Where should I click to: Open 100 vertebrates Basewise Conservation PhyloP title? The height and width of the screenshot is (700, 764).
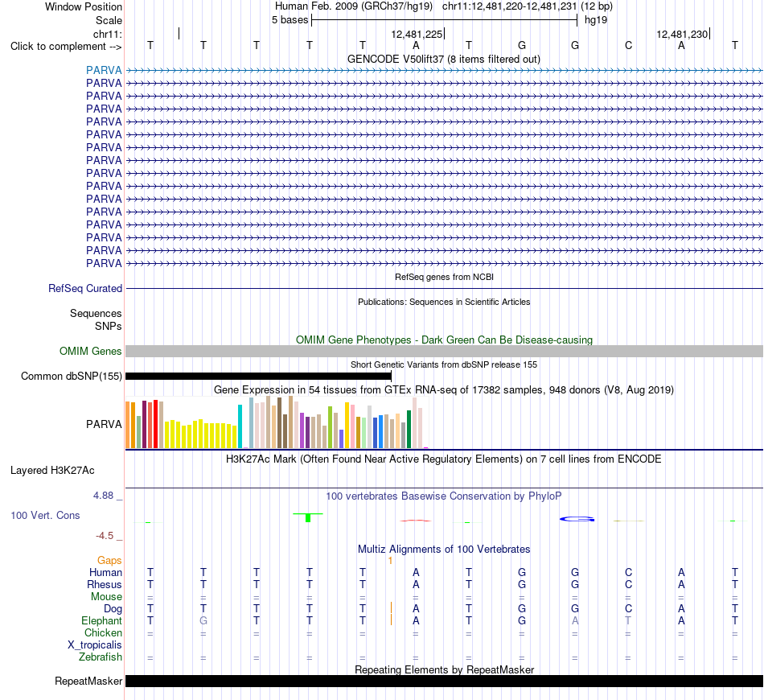443,496
